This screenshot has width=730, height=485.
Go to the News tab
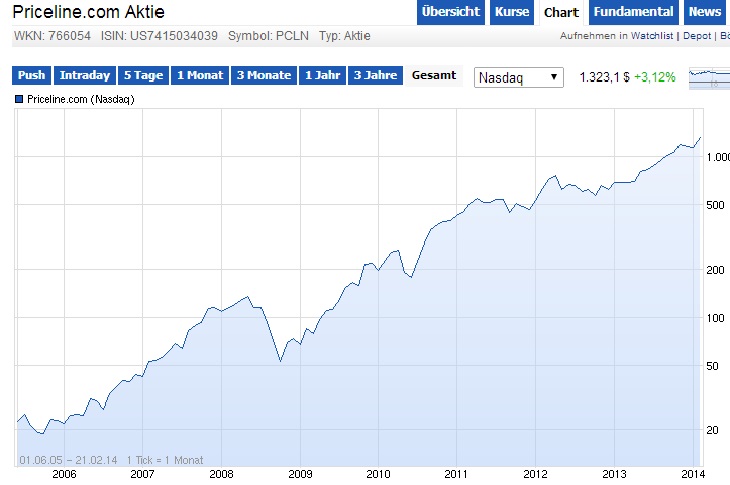click(x=705, y=12)
